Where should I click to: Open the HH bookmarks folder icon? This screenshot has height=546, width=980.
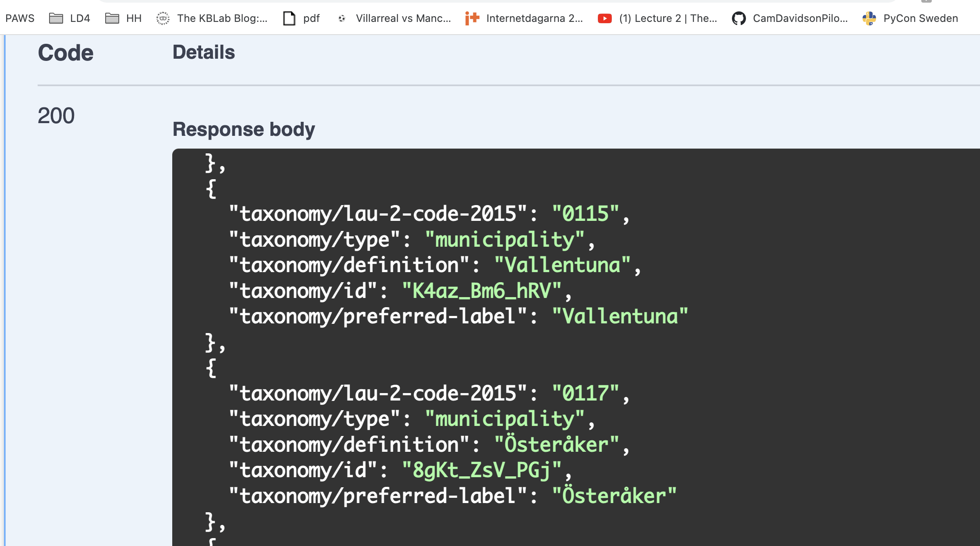coord(112,18)
